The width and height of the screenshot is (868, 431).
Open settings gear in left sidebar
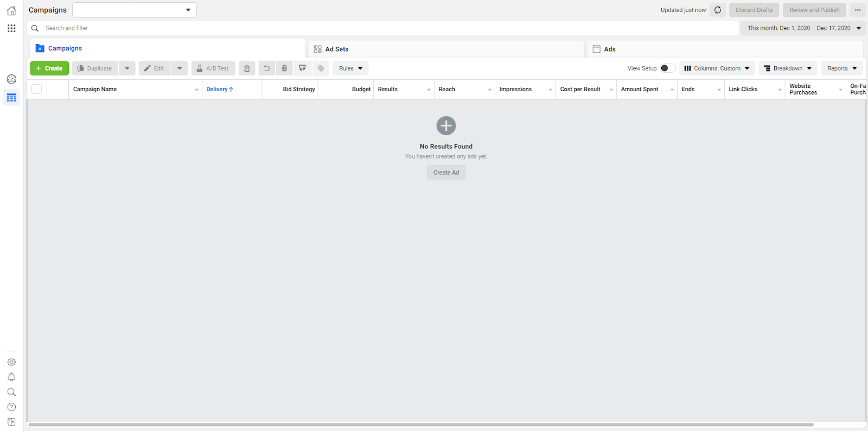[x=11, y=362]
